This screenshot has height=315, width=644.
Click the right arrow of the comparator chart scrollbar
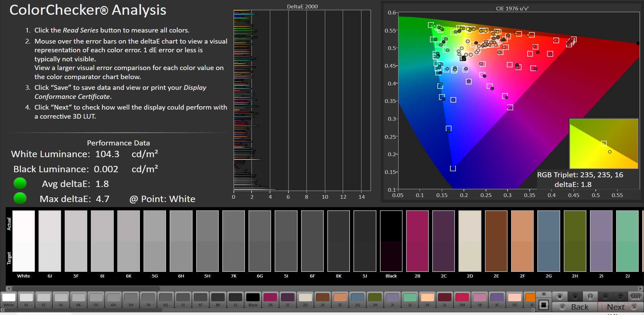click(x=640, y=288)
